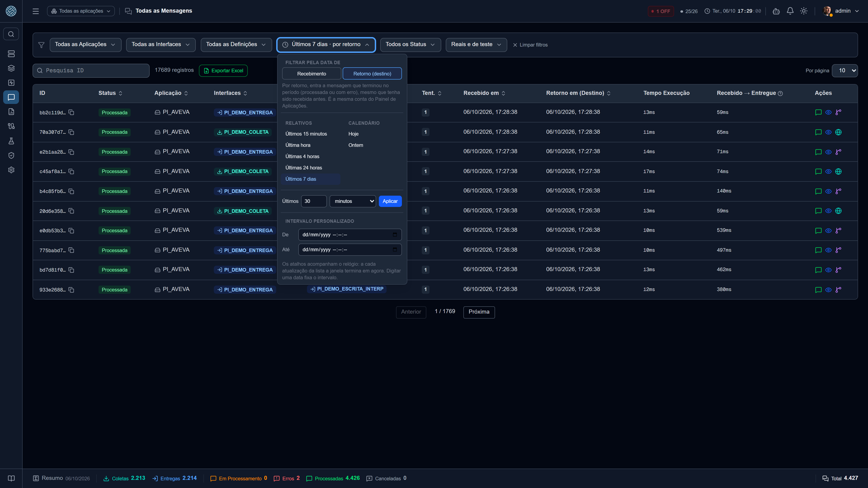Viewport: 868px width, 488px height.
Task: Open the robot assistant icon in the header
Action: tap(776, 11)
